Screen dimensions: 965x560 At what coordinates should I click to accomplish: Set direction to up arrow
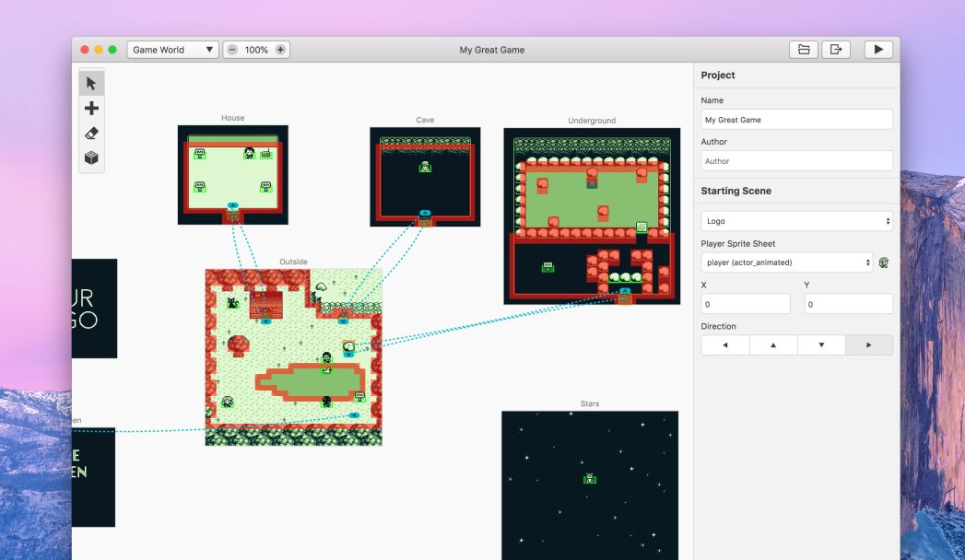point(772,345)
